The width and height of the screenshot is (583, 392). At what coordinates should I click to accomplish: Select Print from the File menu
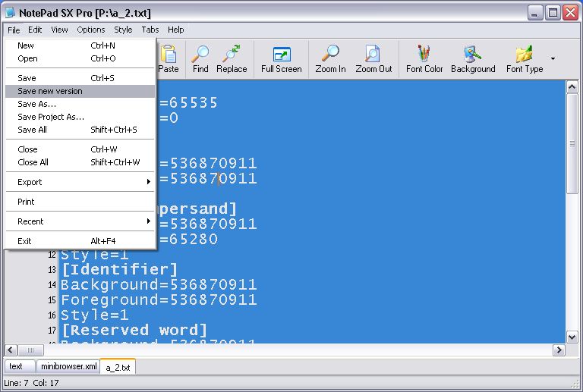pyautogui.click(x=80, y=202)
